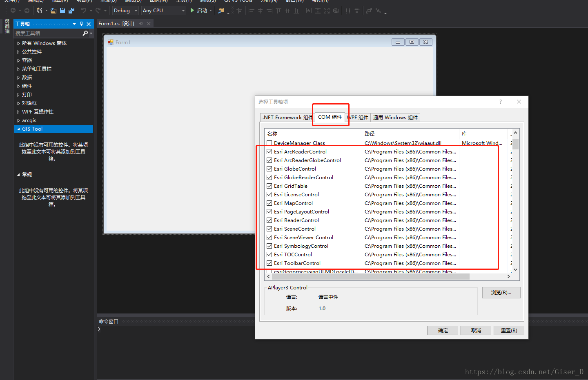Click the undo arrow icon
Image resolution: width=588 pixels, height=380 pixels.
coord(84,11)
